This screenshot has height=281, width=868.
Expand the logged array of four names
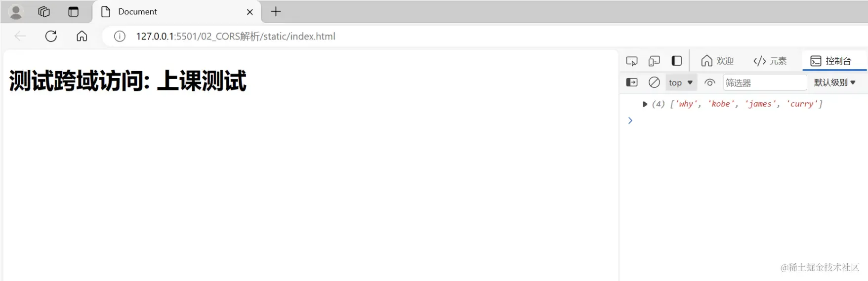[x=645, y=104]
